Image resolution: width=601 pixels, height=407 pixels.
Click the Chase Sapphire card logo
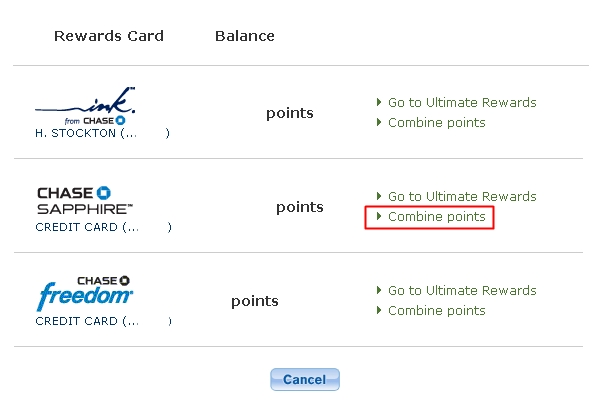(85, 200)
